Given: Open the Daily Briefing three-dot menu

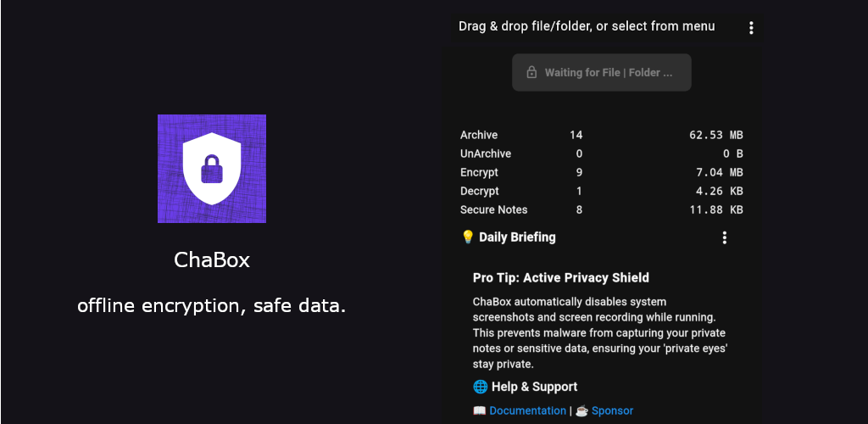Looking at the screenshot, I should (x=724, y=238).
